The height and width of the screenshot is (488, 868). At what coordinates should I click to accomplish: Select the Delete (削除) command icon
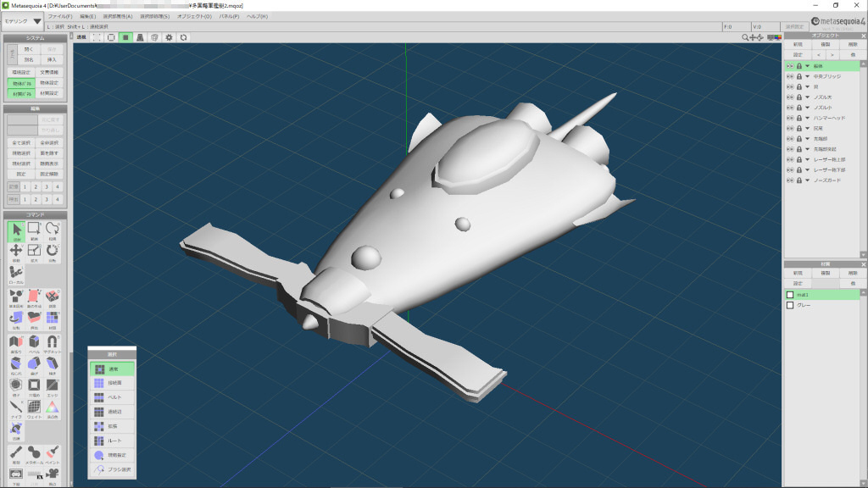[x=52, y=299]
